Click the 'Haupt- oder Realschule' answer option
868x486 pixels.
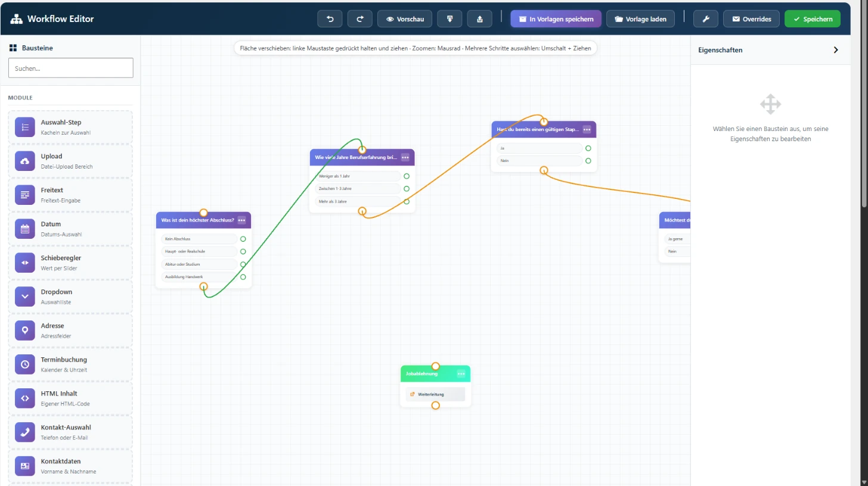click(199, 251)
